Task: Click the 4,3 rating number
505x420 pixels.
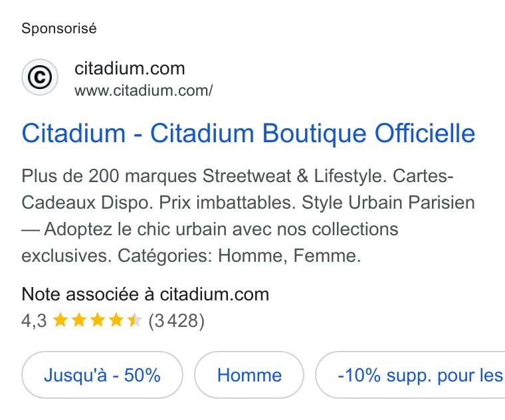Action: tap(34, 321)
